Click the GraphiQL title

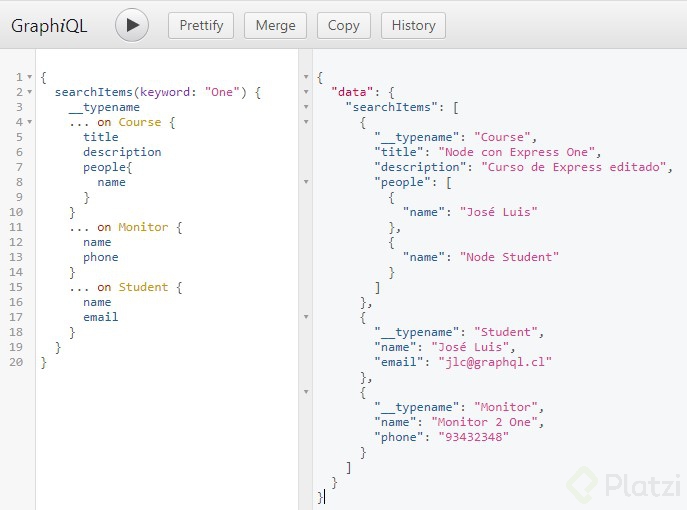point(49,26)
